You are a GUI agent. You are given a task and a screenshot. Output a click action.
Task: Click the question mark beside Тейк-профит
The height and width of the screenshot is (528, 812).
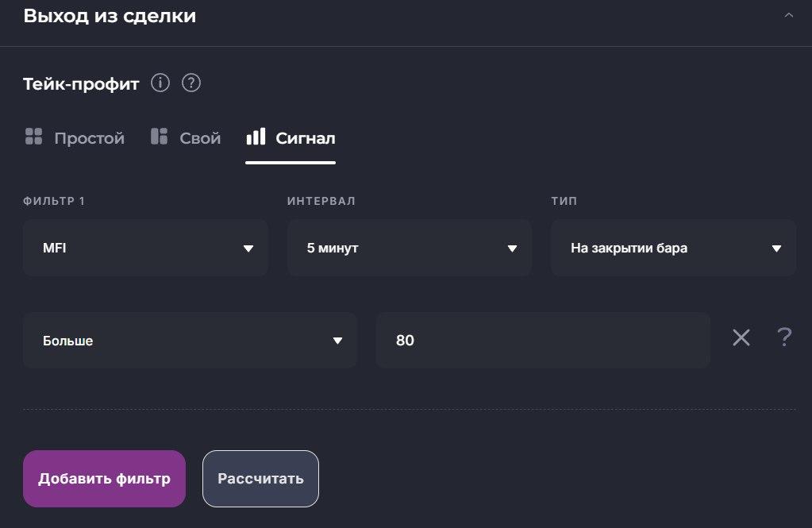[190, 83]
